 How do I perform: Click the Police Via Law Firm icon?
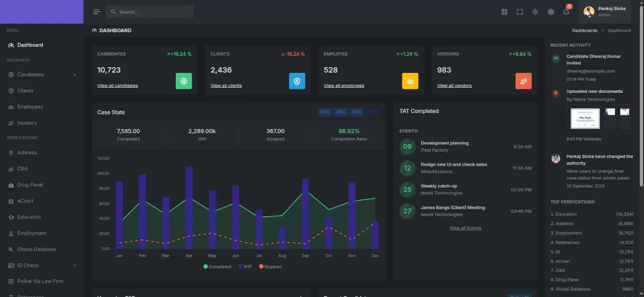tap(11, 282)
